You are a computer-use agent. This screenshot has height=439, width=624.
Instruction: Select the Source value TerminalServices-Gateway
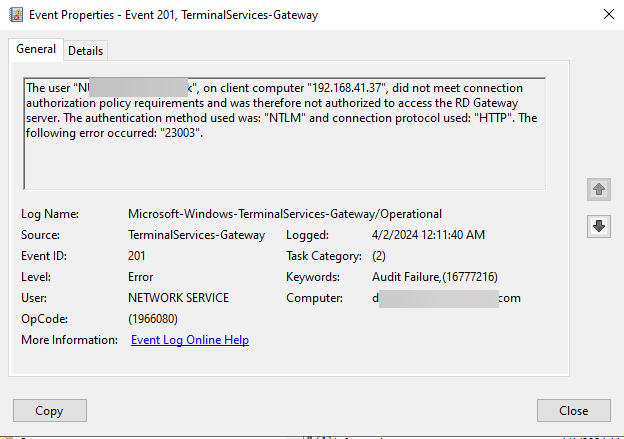(197, 235)
